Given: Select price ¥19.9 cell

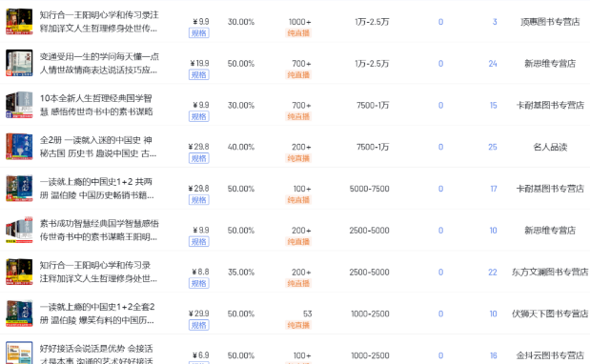Looking at the screenshot, I should click(x=199, y=64).
